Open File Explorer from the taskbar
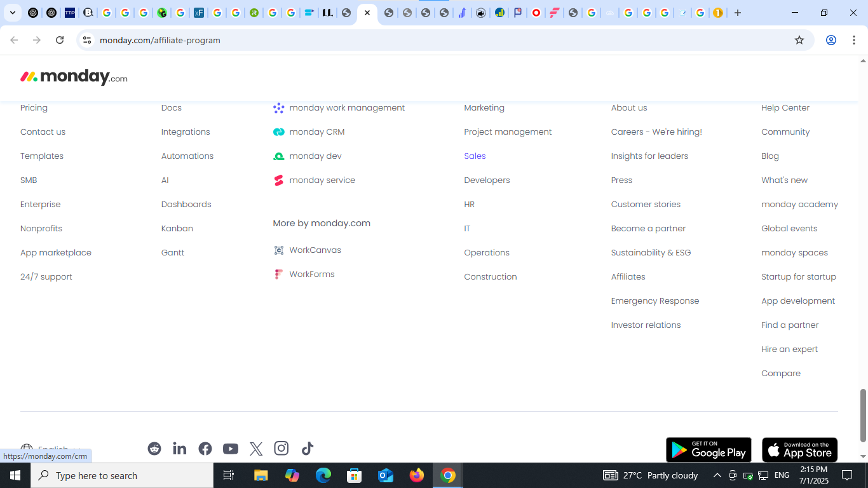The image size is (868, 488). coord(261,475)
